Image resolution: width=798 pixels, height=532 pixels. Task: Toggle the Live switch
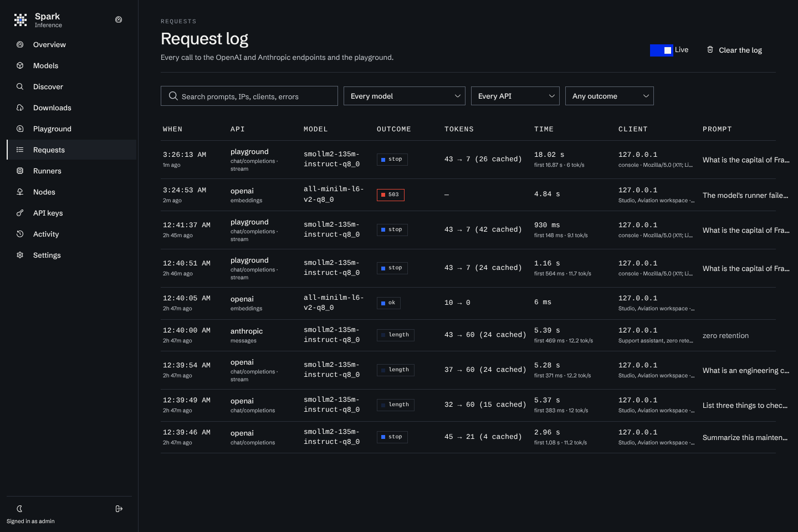[x=662, y=50]
